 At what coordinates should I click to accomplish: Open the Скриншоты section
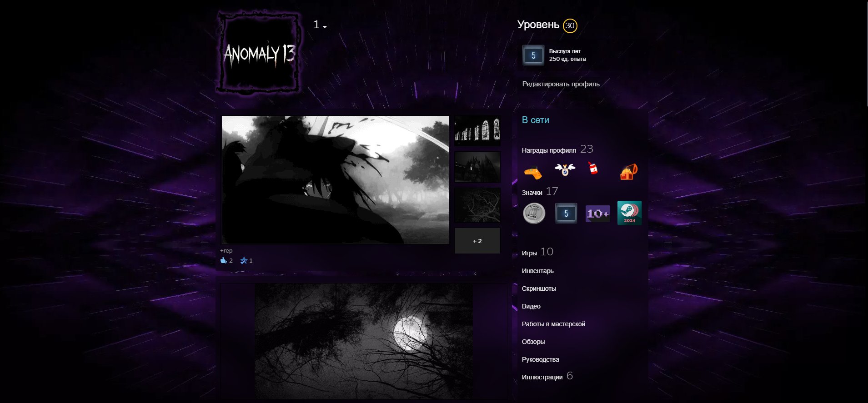[x=539, y=289]
